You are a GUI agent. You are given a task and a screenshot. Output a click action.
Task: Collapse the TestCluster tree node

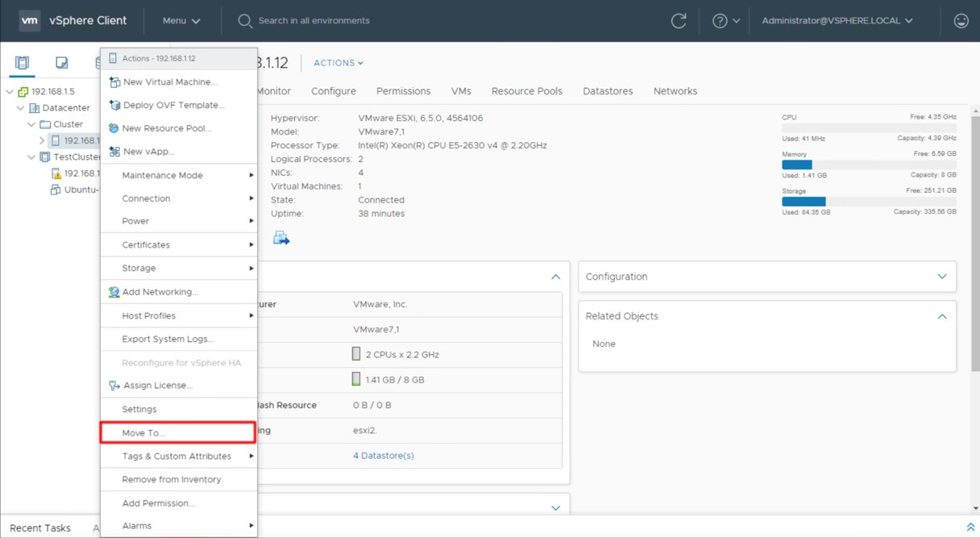click(32, 157)
